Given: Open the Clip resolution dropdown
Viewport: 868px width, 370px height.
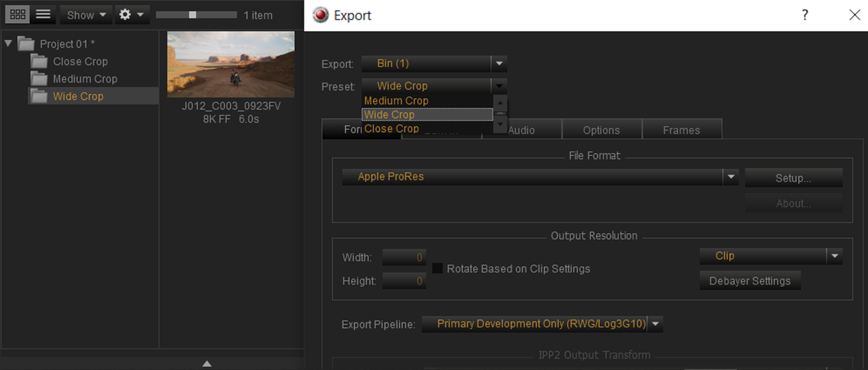Looking at the screenshot, I should point(771,256).
